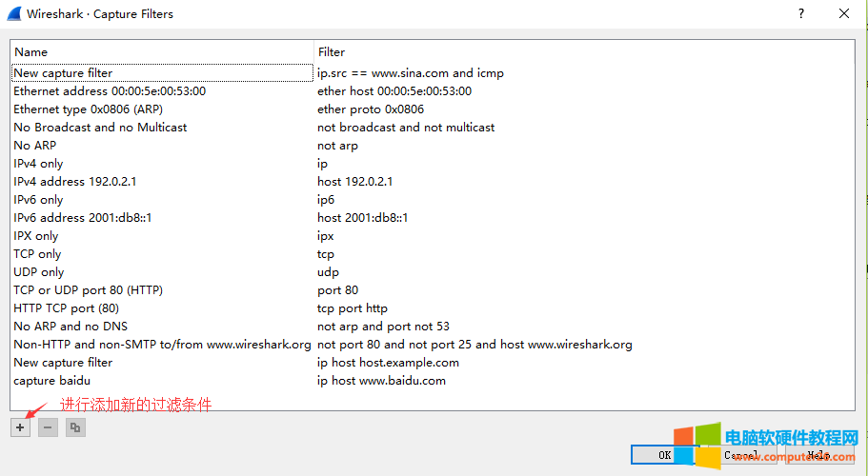Select the "TCP only" row
The image size is (868, 476).
pos(37,254)
